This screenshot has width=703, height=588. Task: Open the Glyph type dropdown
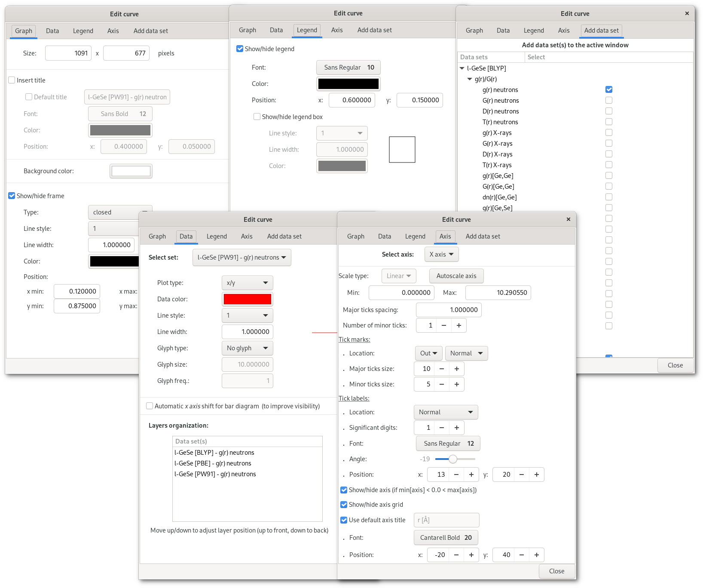tap(247, 348)
